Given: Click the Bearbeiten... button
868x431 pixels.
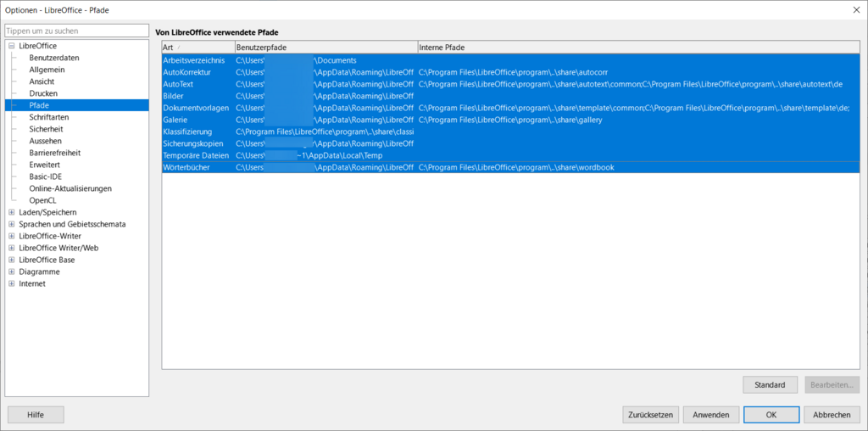Looking at the screenshot, I should [832, 384].
